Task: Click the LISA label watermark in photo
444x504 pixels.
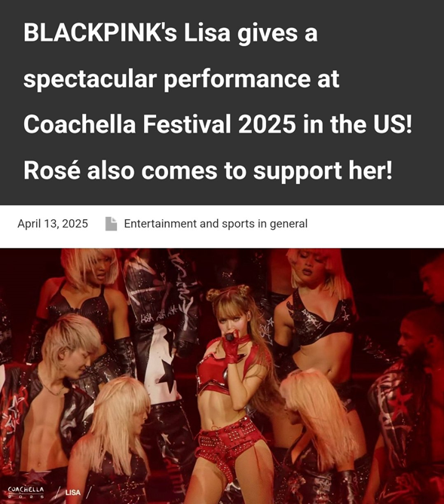Action: (x=72, y=493)
